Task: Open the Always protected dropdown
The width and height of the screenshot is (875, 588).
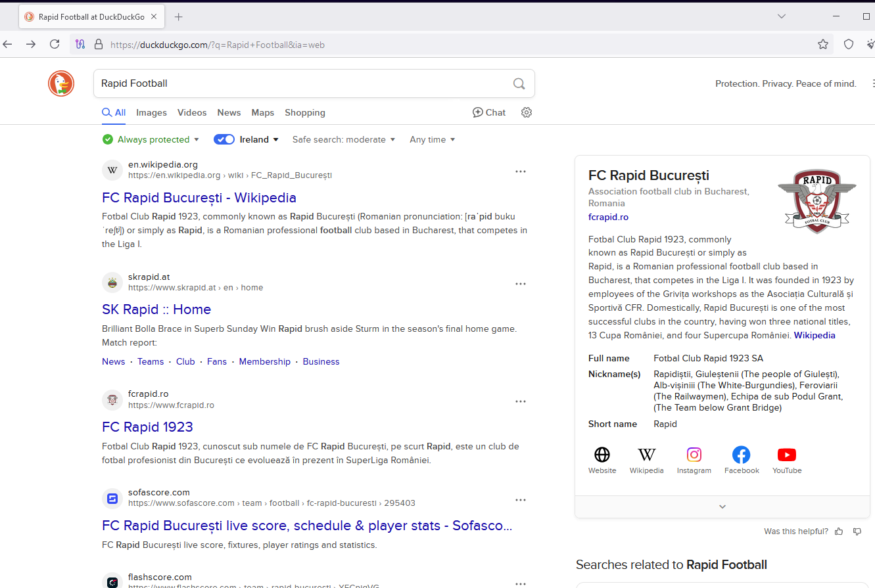Action: pyautogui.click(x=151, y=139)
